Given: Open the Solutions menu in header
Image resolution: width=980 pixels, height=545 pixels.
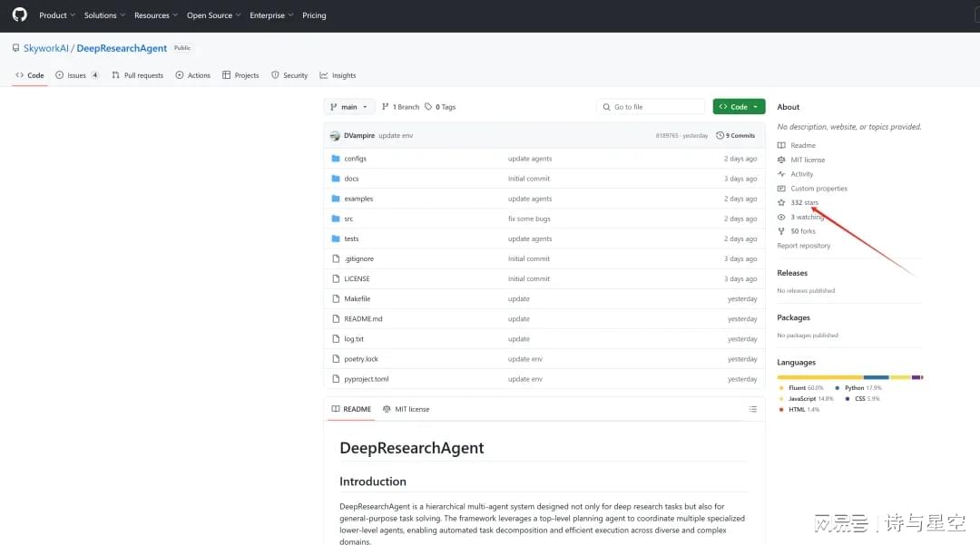Looking at the screenshot, I should click(x=103, y=15).
